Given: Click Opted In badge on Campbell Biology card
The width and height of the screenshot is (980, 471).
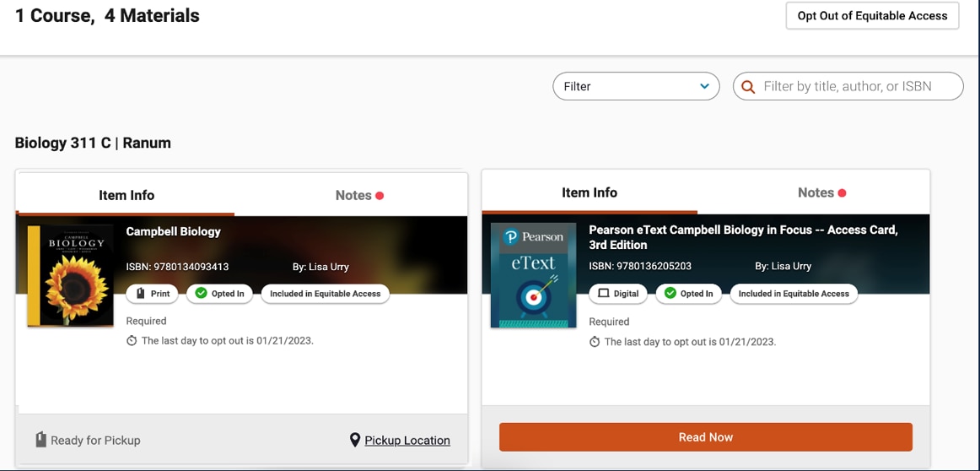Looking at the screenshot, I should [x=218, y=294].
